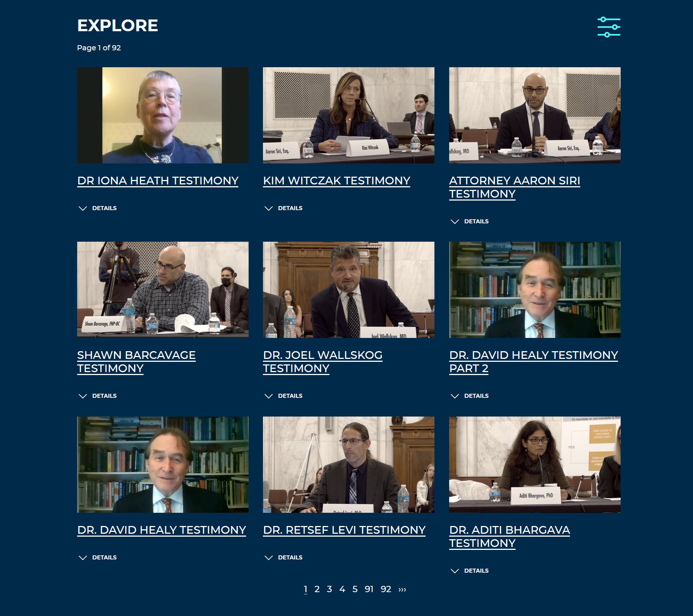Show details for Dr. Aditi Bhargava Testimony
This screenshot has width=693, height=616.
(x=470, y=571)
